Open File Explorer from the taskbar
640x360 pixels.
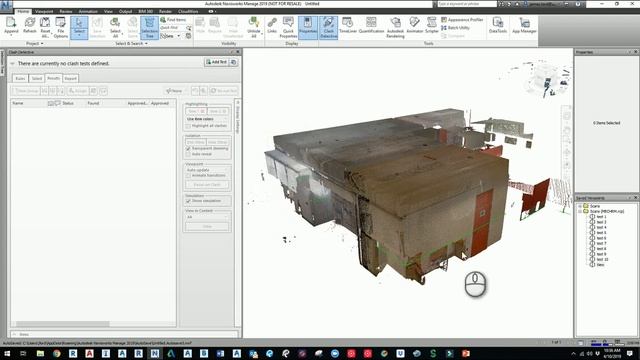(40, 353)
